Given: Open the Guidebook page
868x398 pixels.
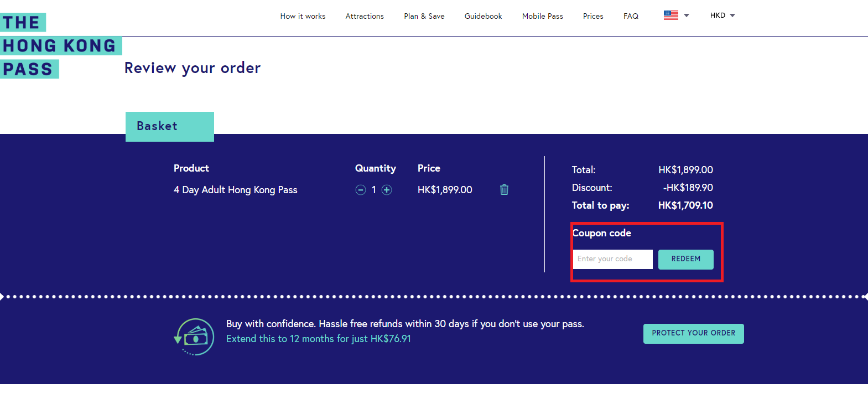Looking at the screenshot, I should tap(484, 16).
